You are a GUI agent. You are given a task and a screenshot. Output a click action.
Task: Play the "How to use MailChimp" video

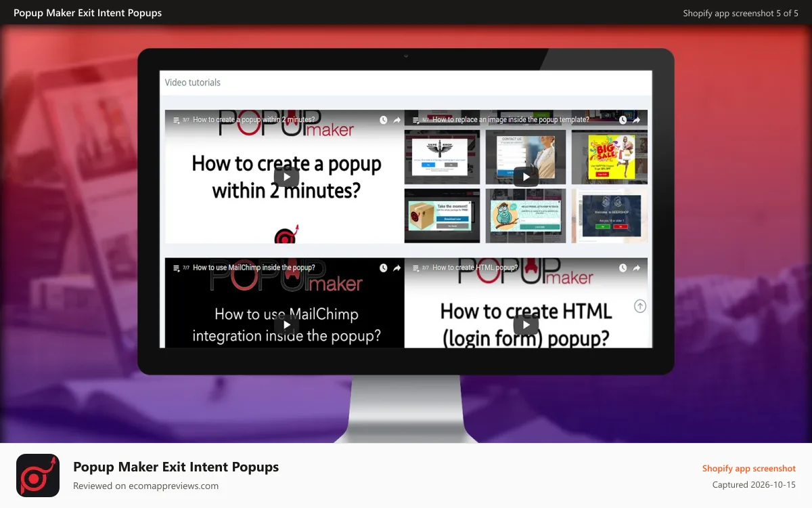click(x=287, y=325)
